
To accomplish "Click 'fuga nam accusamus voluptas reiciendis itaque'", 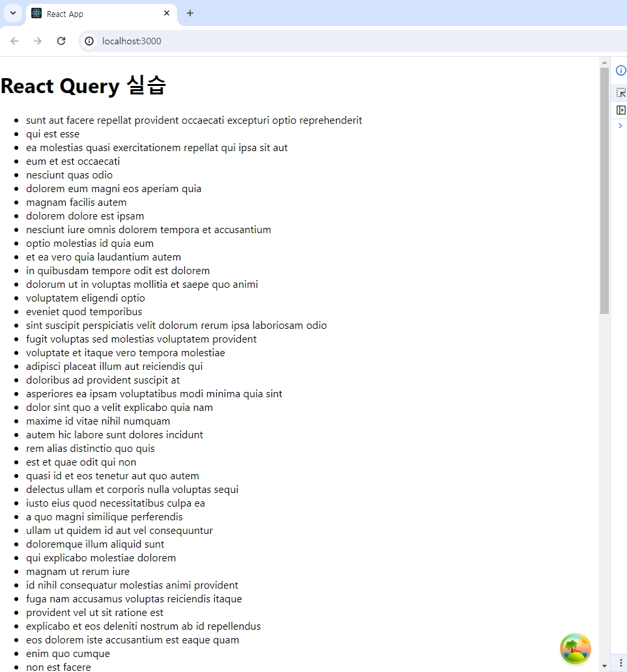I will (134, 599).
